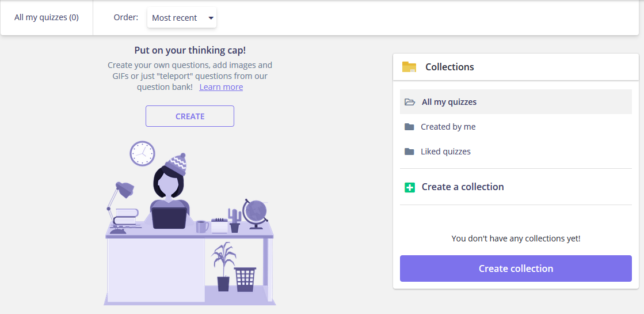Click the globe on the illustrated desk

(x=254, y=212)
